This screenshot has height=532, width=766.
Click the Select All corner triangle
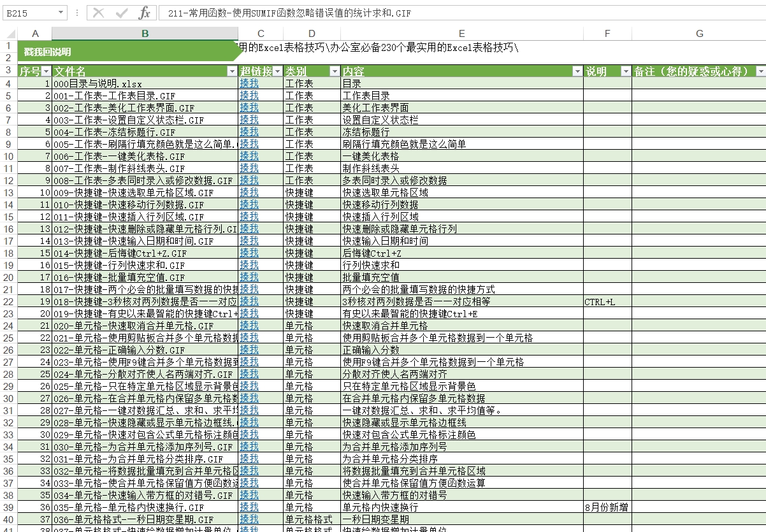pyautogui.click(x=9, y=34)
